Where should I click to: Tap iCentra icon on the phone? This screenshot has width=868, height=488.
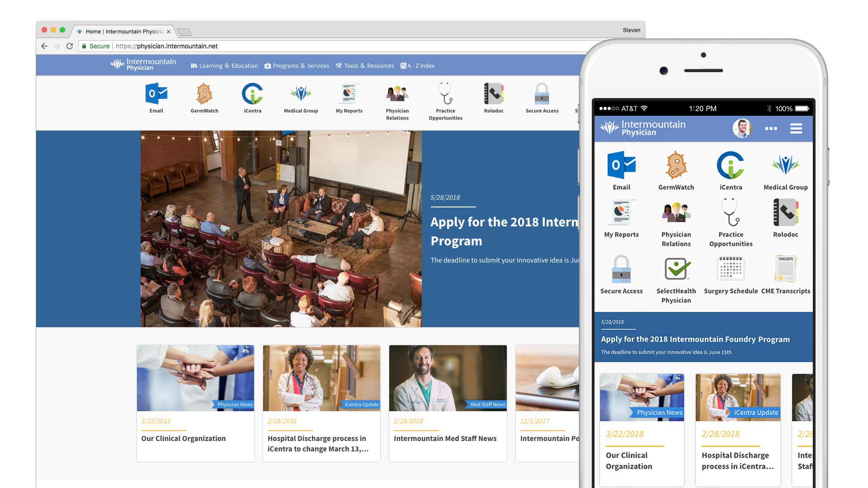pyautogui.click(x=731, y=165)
